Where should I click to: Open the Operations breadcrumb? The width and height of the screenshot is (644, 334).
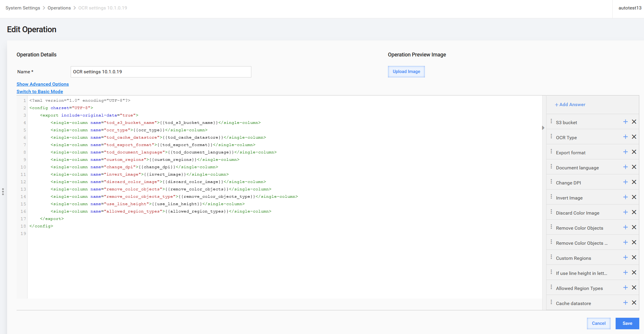click(x=59, y=8)
